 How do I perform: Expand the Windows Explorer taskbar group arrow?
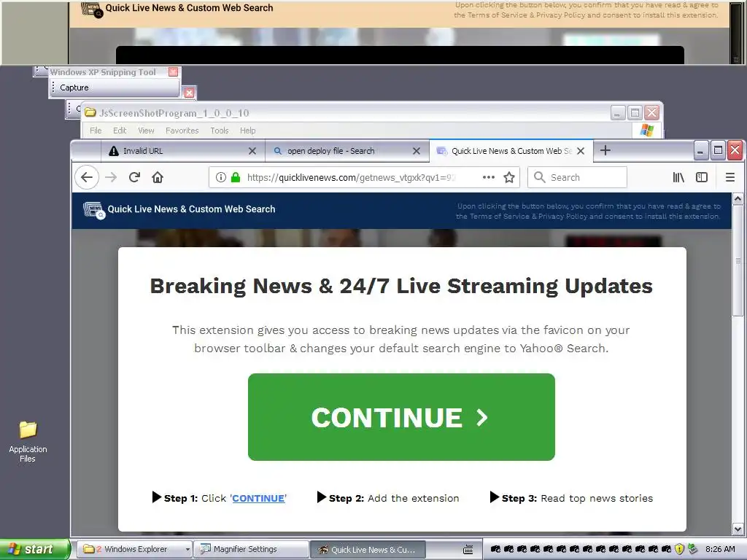tap(187, 549)
